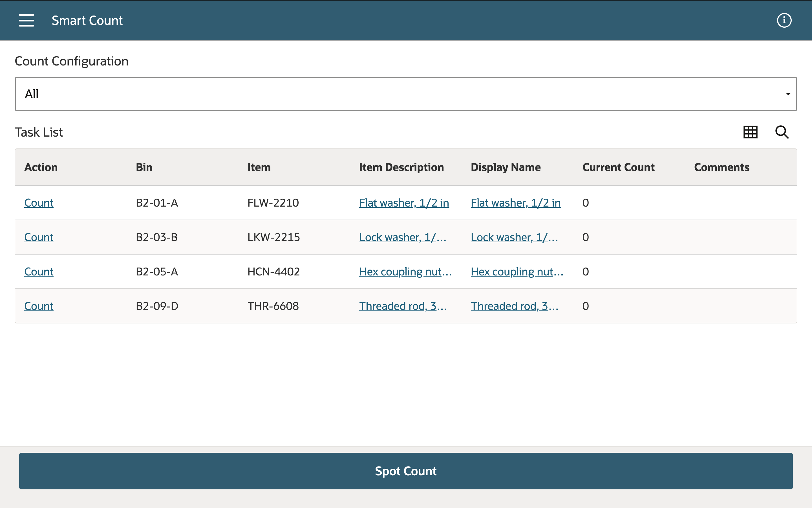812x508 pixels.
Task: Click the Item Description column header
Action: click(401, 167)
